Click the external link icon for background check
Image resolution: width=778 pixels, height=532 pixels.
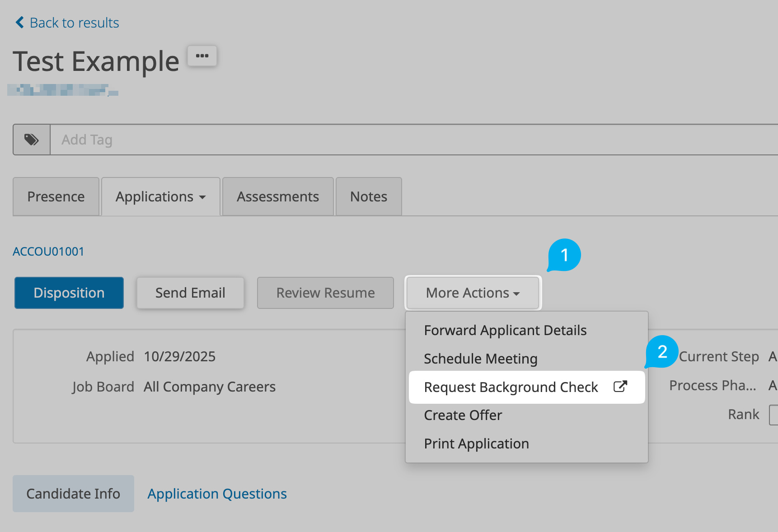pos(620,387)
